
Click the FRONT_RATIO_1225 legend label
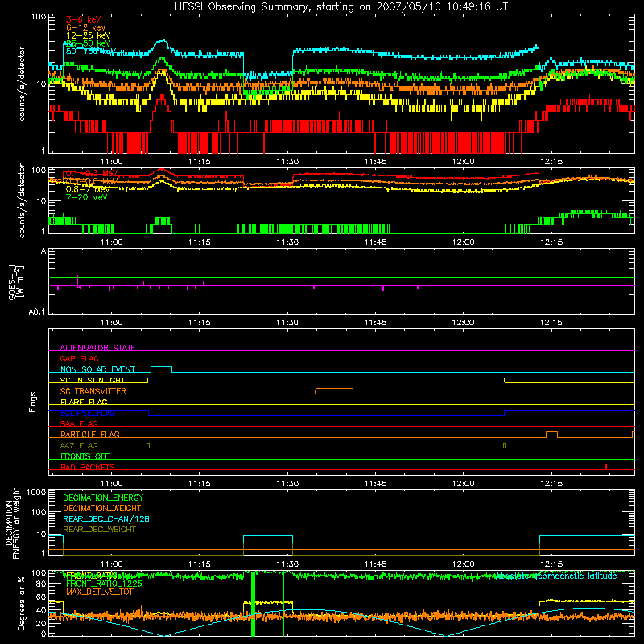(104, 584)
